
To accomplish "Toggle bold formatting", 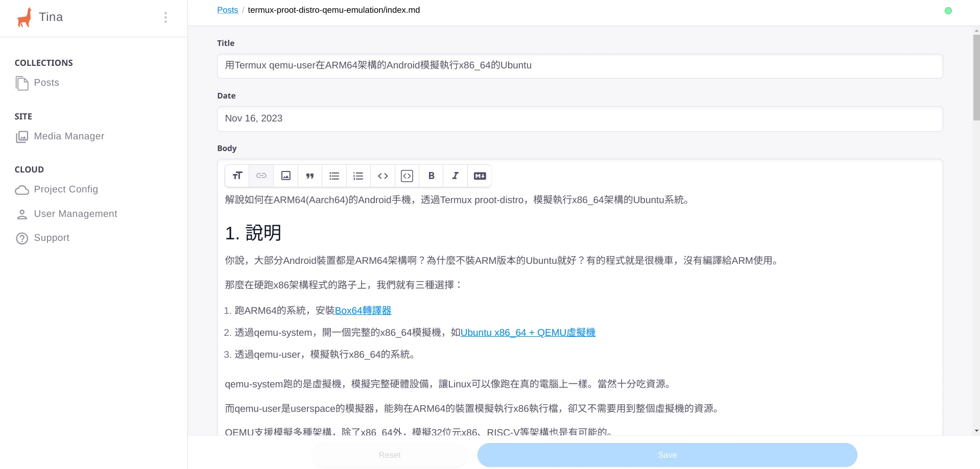I will (x=432, y=176).
